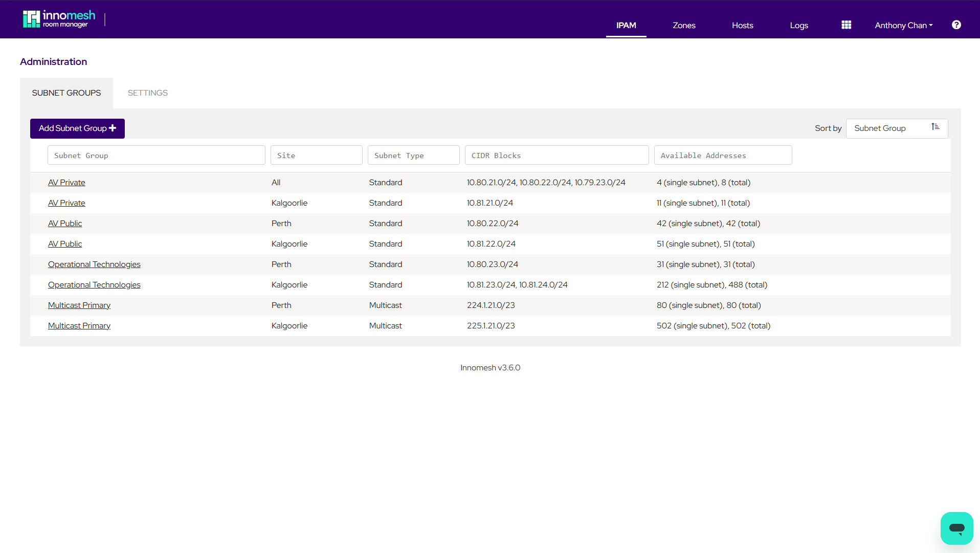Click the help question mark icon
This screenshot has width=980, height=553.
(x=956, y=25)
